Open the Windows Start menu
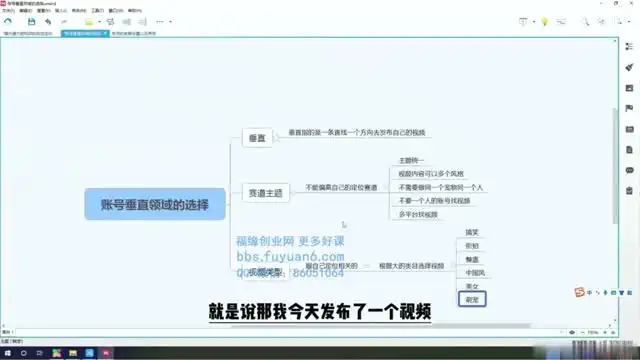The width and height of the screenshot is (640, 360). point(8,353)
